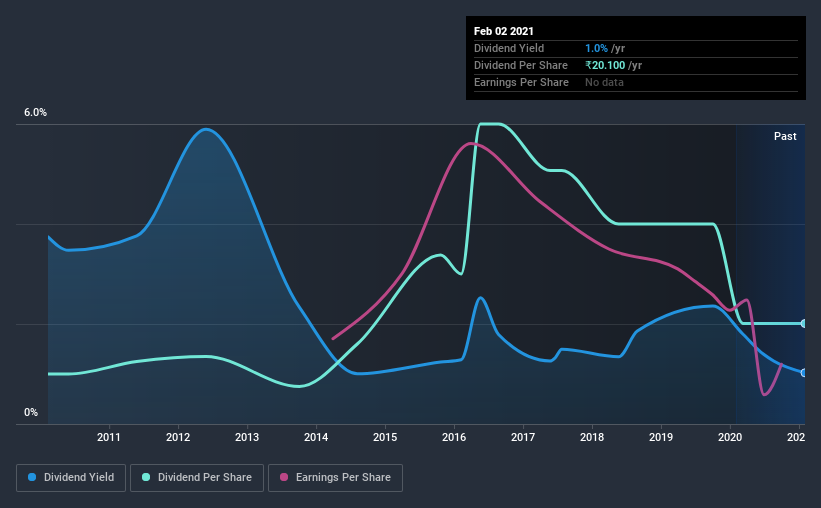Click the 1.0% dividend yield value
This screenshot has width=821, height=508.
(596, 48)
